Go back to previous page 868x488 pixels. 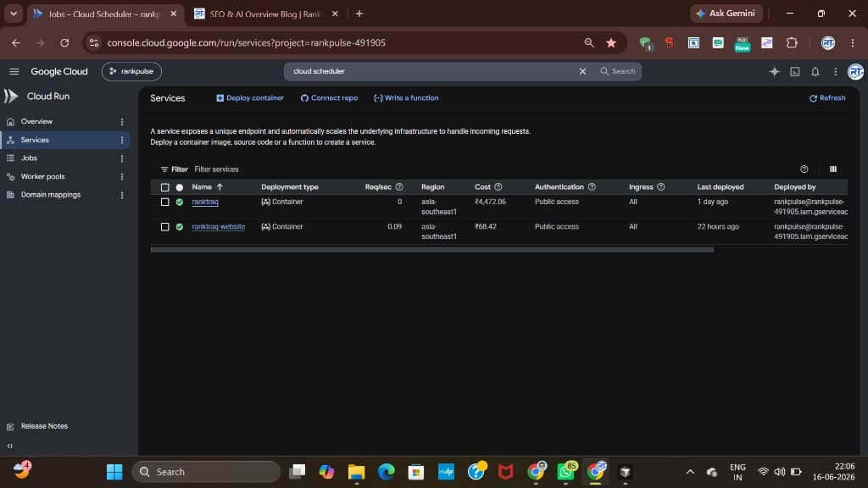click(16, 42)
